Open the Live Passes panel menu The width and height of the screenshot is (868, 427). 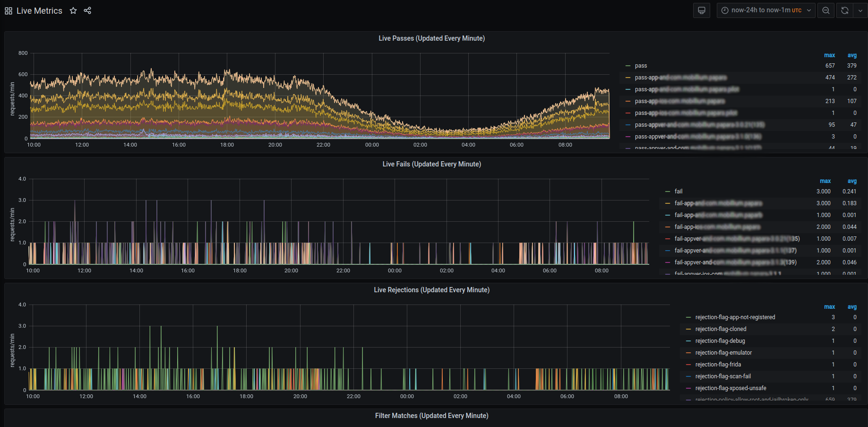pyautogui.click(x=431, y=38)
